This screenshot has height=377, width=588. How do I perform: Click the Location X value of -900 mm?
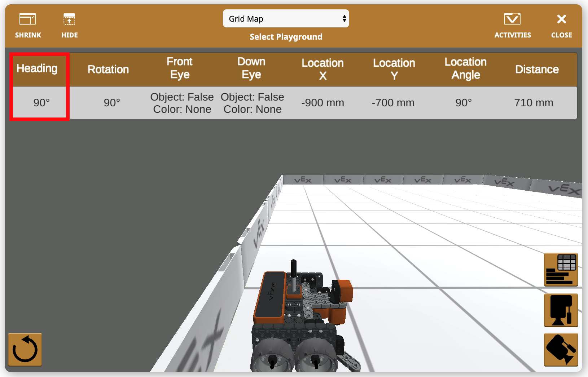pyautogui.click(x=322, y=103)
